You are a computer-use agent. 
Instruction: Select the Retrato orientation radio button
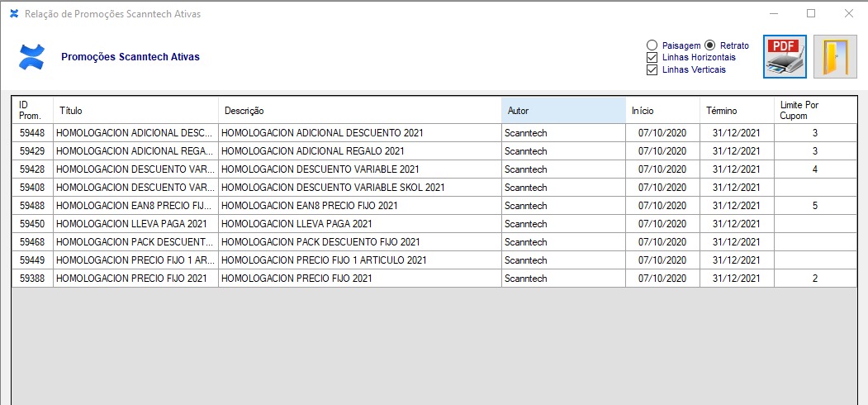tap(709, 45)
